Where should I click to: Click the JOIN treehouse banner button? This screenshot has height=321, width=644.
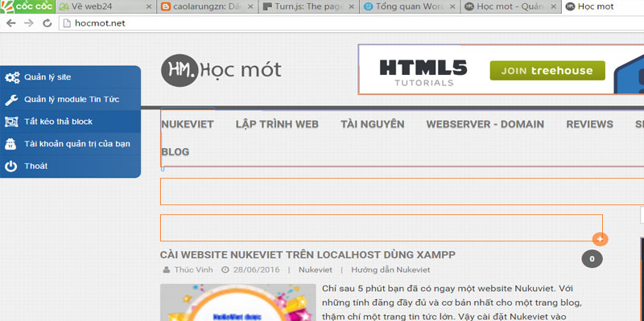(x=547, y=71)
